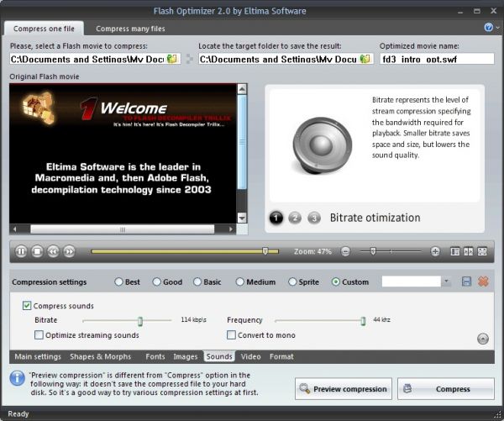Switch to Compress many files tab
Screen dimensions: 504x421
click(129, 29)
